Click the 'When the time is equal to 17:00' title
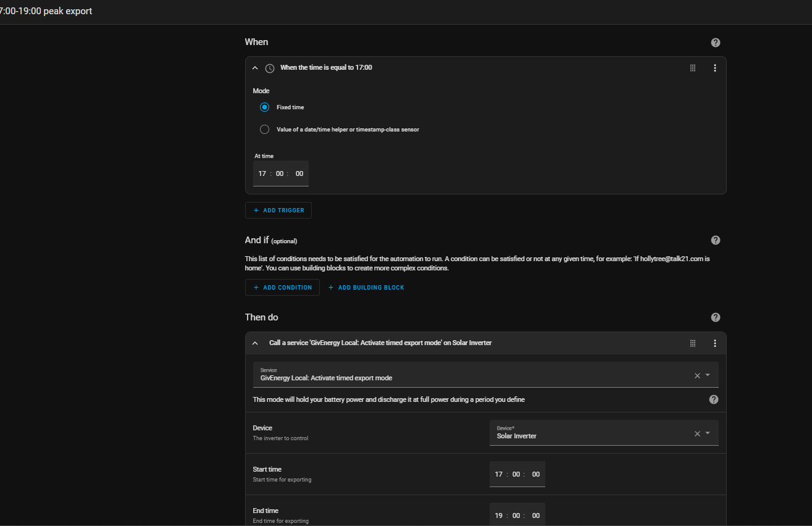Screen dimensions: 812x526 coord(326,68)
